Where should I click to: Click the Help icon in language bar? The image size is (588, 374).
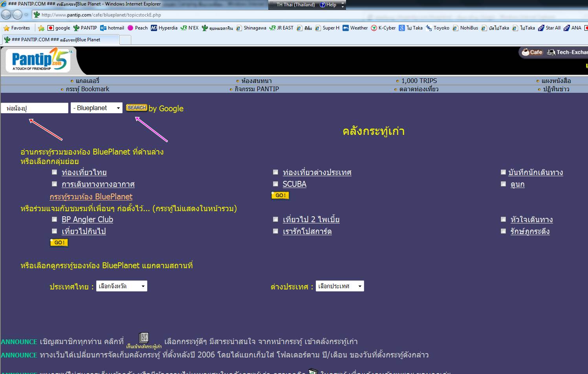[x=328, y=5]
